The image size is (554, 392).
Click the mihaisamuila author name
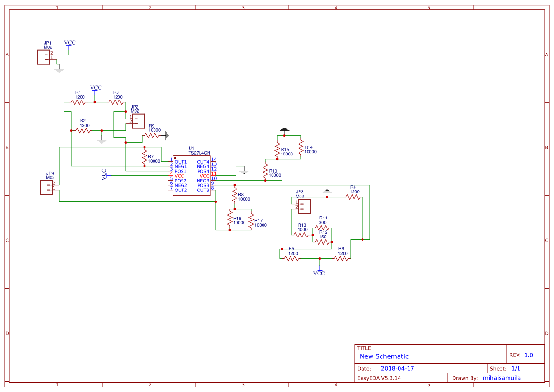point(501,378)
